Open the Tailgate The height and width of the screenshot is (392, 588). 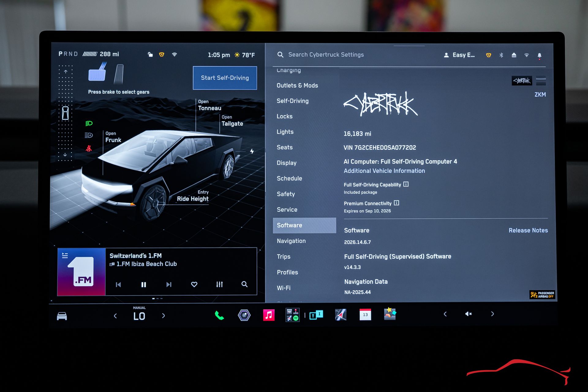coord(232,121)
